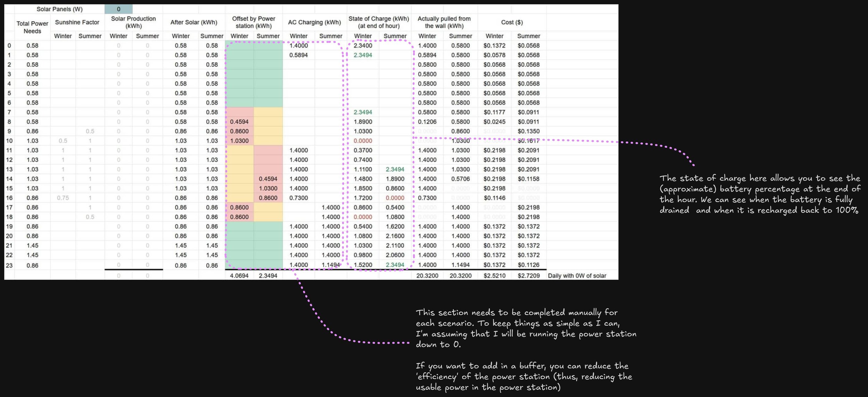The height and width of the screenshot is (397, 868).
Task: Select the State of Charge (kWh) header
Action: tap(378, 22)
